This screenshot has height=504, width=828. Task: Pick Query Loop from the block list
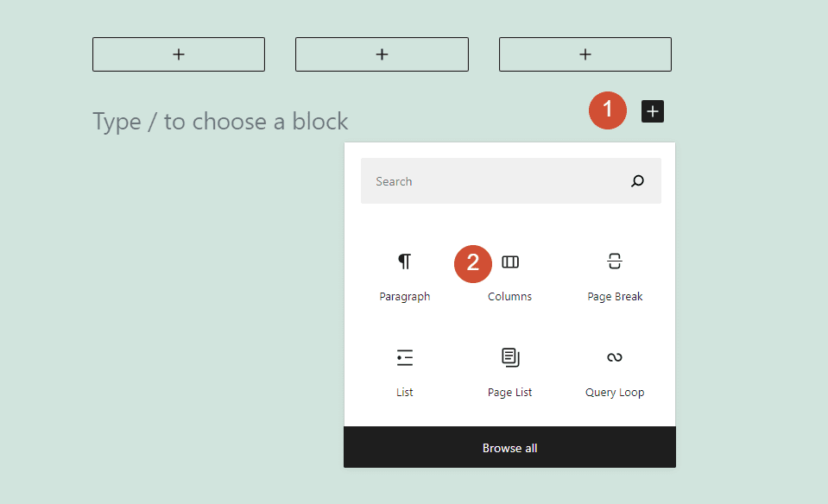pyautogui.click(x=614, y=392)
